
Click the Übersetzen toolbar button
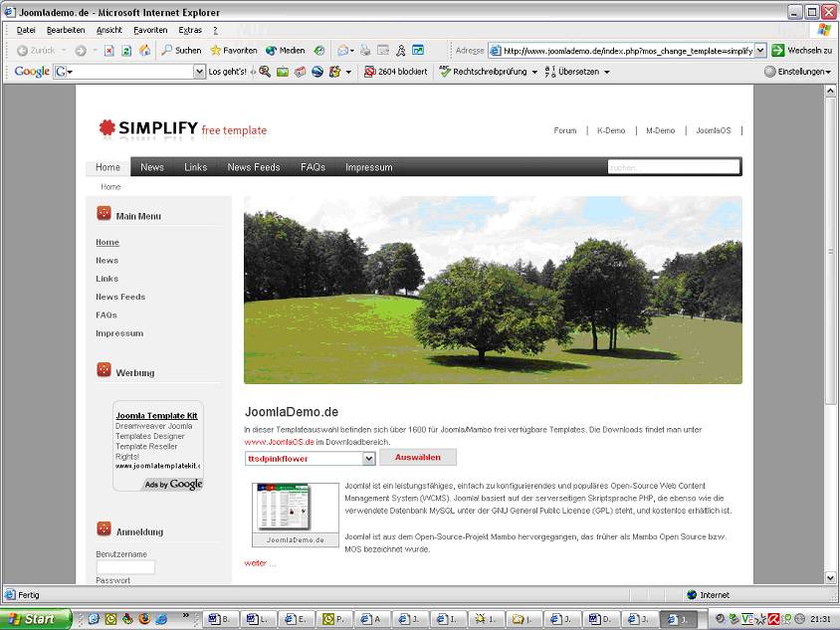click(x=572, y=72)
